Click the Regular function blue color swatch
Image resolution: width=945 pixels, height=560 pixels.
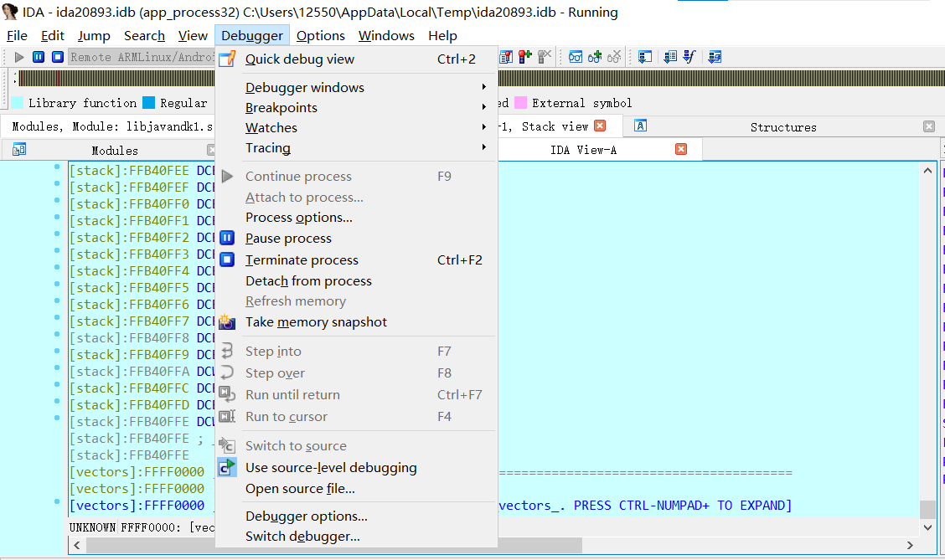(149, 103)
